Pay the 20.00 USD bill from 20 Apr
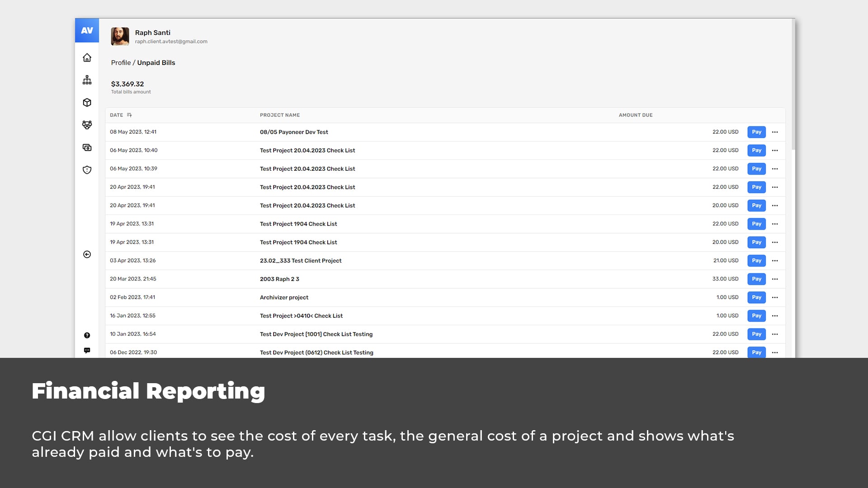The width and height of the screenshot is (868, 488). (756, 206)
